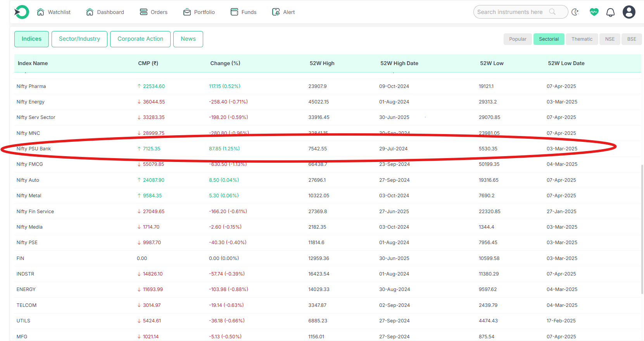This screenshot has height=341, width=644.
Task: Toggle the dark mode theme
Action: pyautogui.click(x=575, y=12)
